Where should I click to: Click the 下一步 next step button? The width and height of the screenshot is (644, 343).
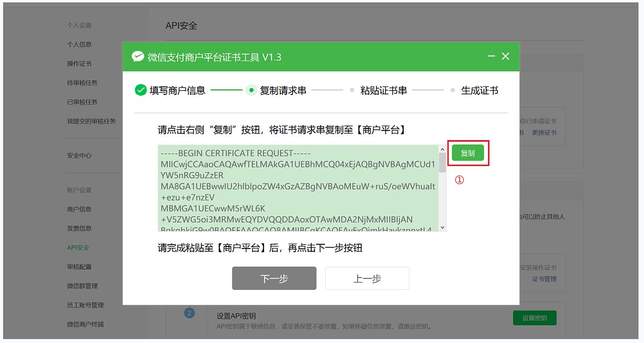point(274,279)
